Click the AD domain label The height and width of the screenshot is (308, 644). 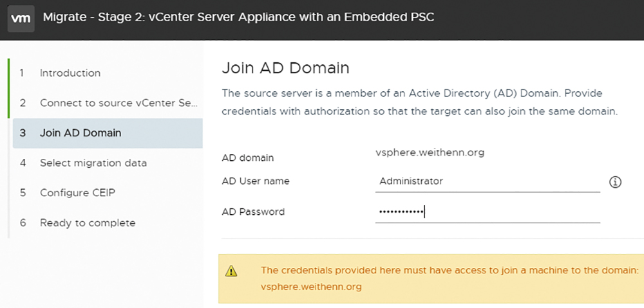click(248, 158)
